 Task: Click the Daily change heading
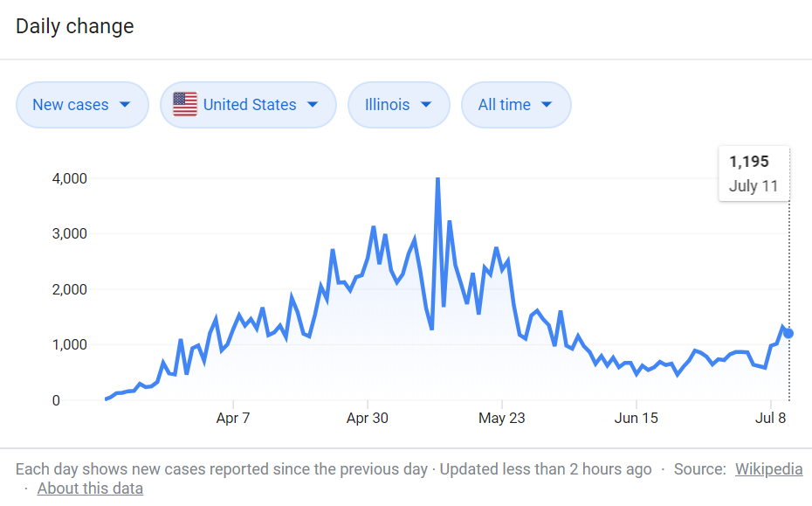pos(75,26)
